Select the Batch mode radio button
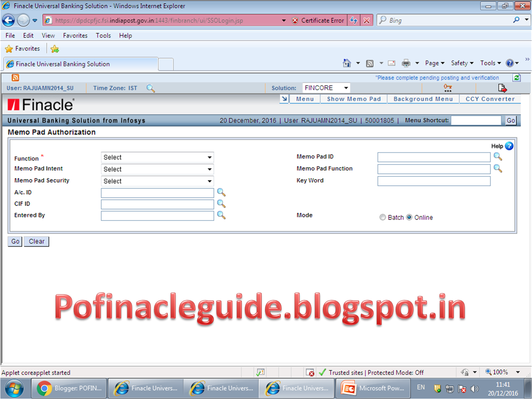 [x=383, y=217]
